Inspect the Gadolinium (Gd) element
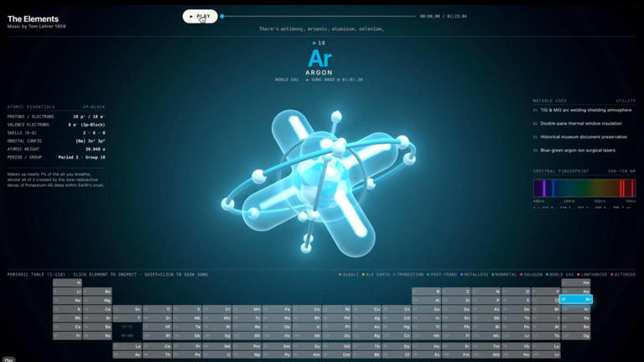This screenshot has width=644, height=362. pos(336,346)
